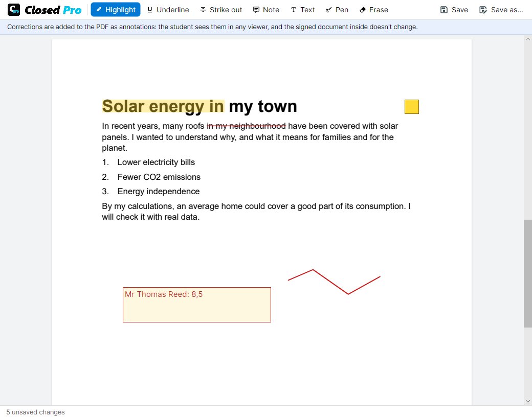Click list item 'Energy independence'
The width and height of the screenshot is (532, 419).
coord(159,192)
